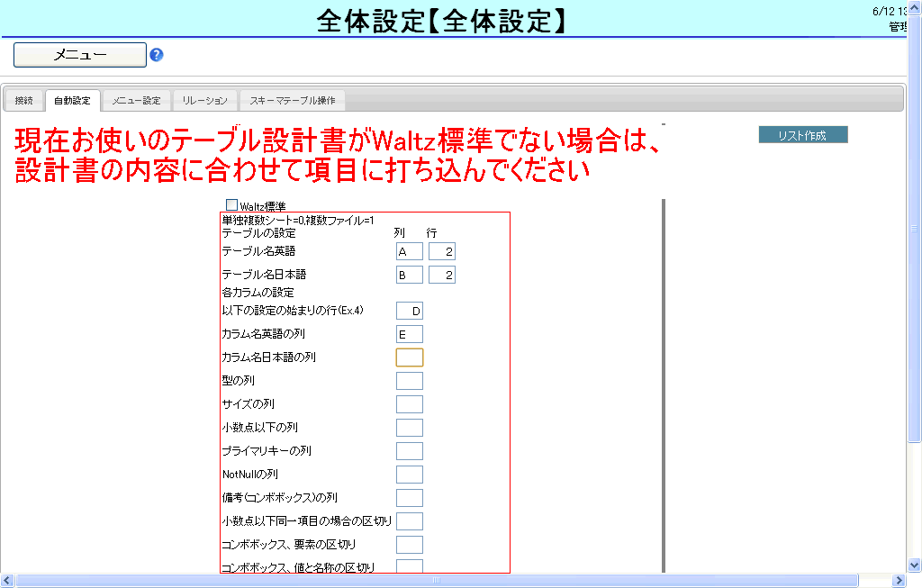This screenshot has width=922, height=588.
Task: Focus the サイズの列 input field
Action: (409, 404)
